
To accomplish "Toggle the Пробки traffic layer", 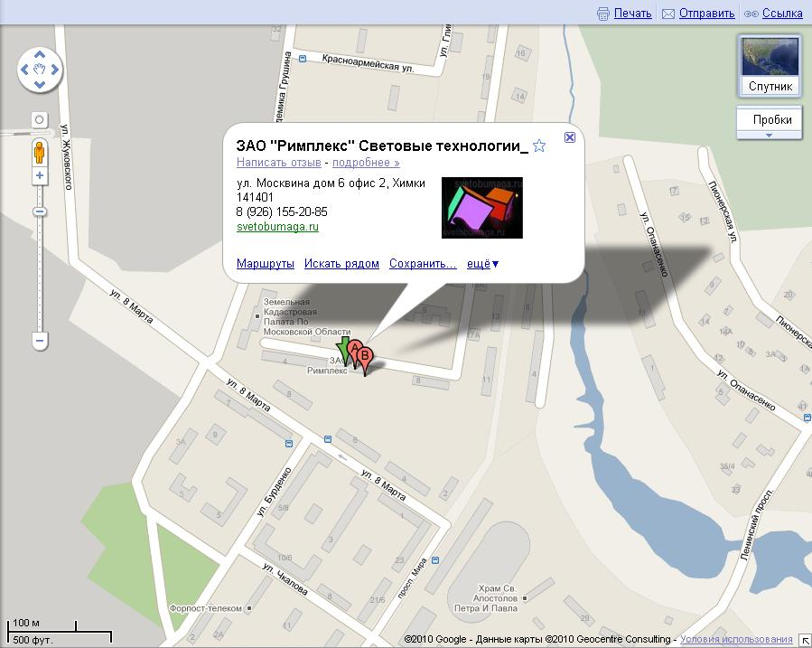I will click(x=770, y=118).
